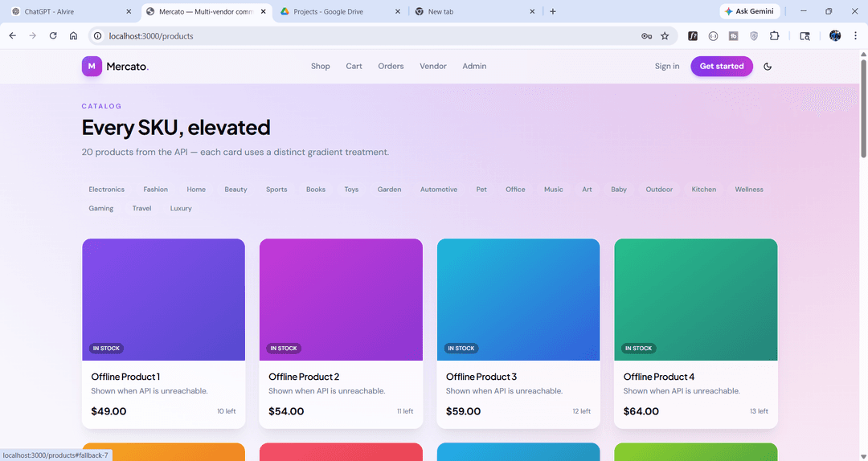Filter by Wellness category
This screenshot has width=868, height=461.
[x=749, y=190]
